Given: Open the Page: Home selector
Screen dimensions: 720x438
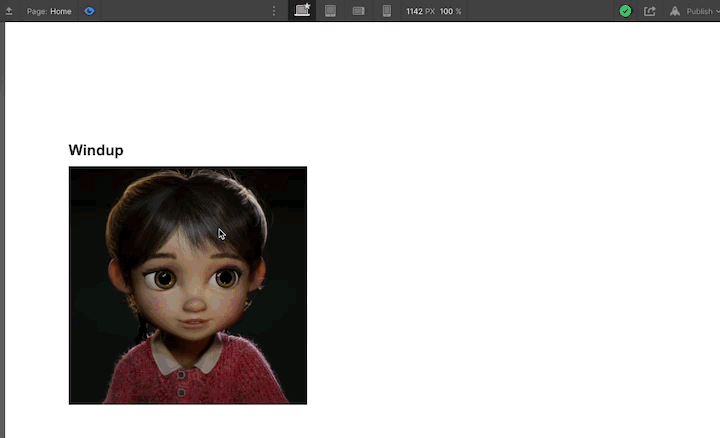Looking at the screenshot, I should (49, 11).
